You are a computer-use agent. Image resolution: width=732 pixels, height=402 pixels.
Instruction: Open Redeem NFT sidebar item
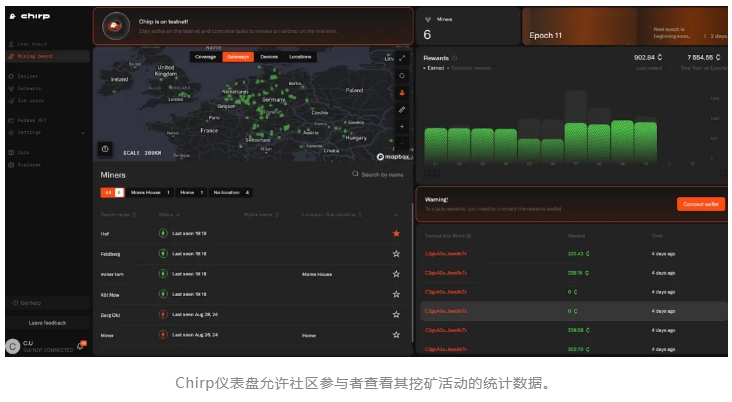(28, 120)
